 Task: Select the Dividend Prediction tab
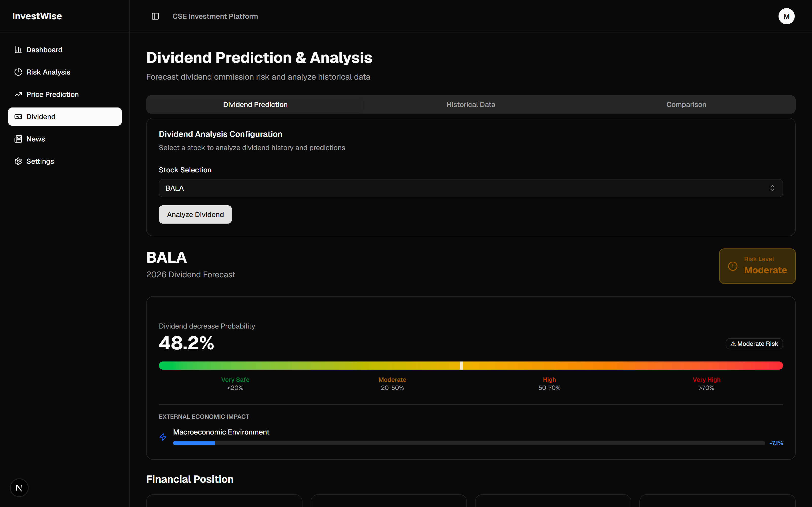click(255, 105)
